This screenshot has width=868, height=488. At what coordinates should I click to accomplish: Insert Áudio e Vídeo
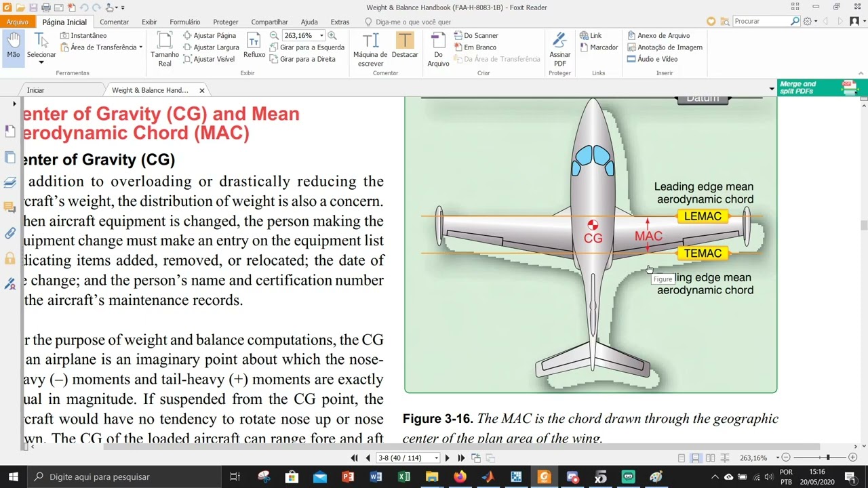(x=652, y=59)
